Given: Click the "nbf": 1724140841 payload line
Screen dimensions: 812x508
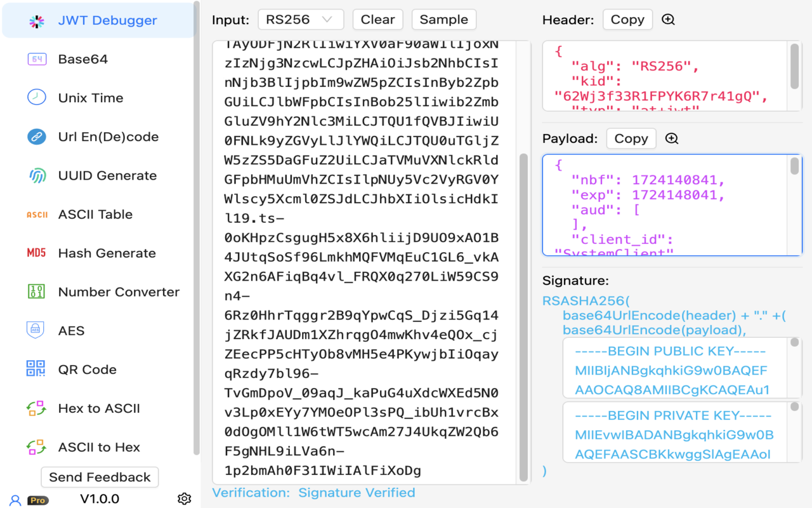Looking at the screenshot, I should pyautogui.click(x=647, y=180).
